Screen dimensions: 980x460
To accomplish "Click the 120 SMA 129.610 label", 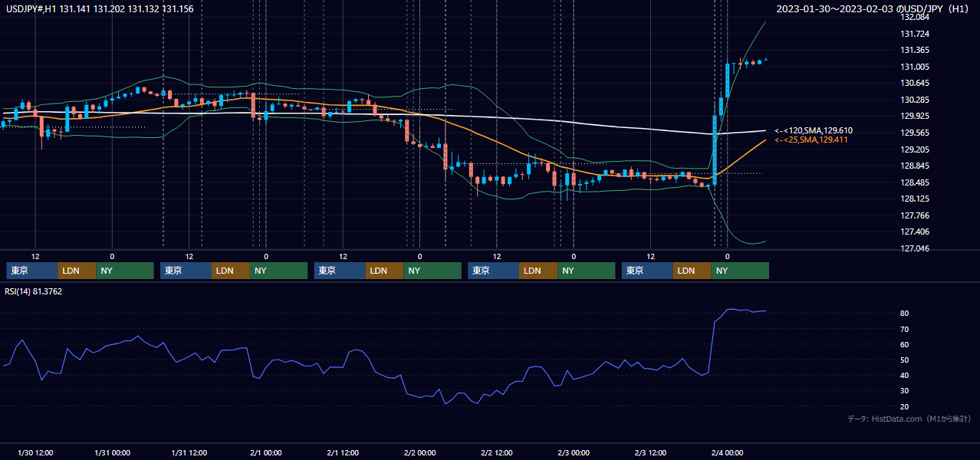I will tap(813, 131).
